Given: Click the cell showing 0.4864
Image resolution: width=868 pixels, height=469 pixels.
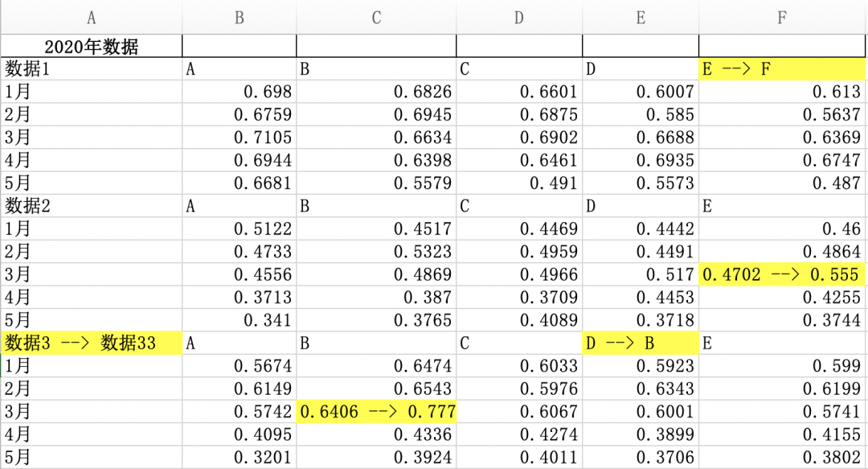Looking at the screenshot, I should (x=782, y=252).
